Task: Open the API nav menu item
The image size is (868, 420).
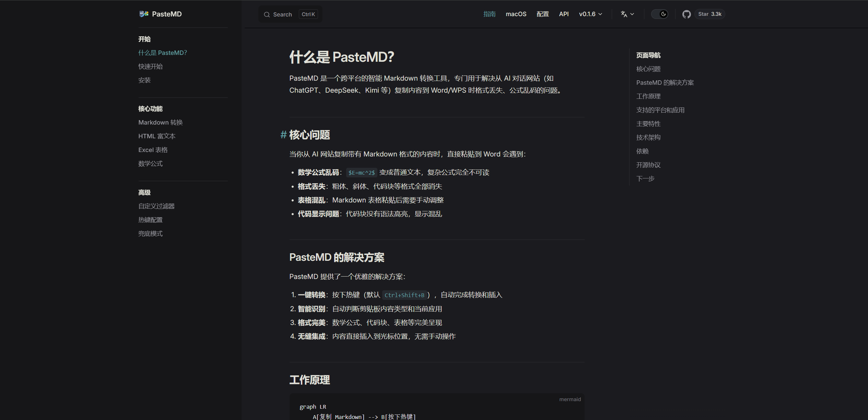Action: tap(564, 14)
